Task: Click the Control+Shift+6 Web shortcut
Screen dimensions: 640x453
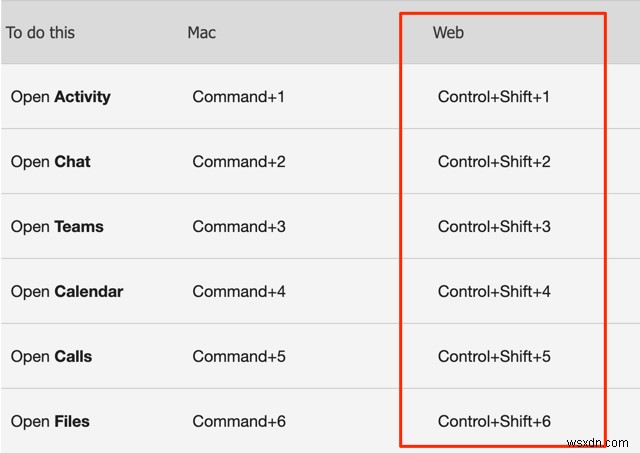Action: click(494, 422)
